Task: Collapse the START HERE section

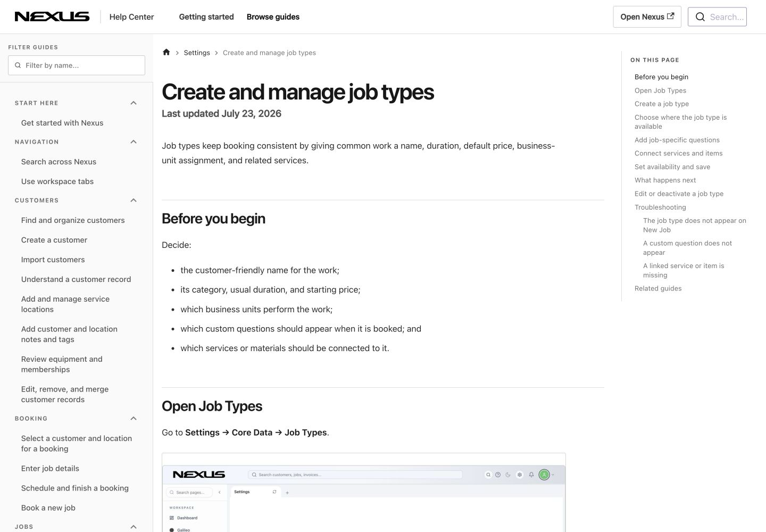Action: 134,103
